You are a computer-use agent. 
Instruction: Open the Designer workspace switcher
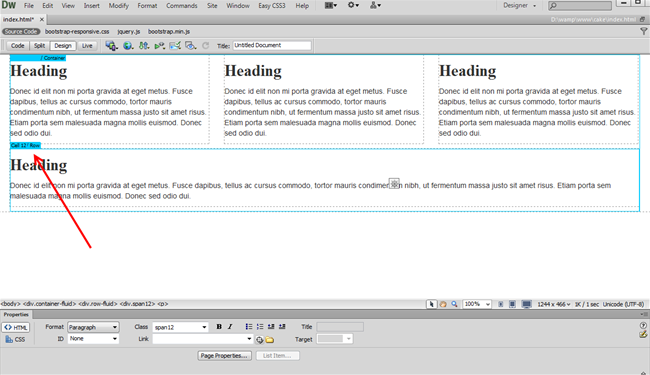tap(519, 5)
